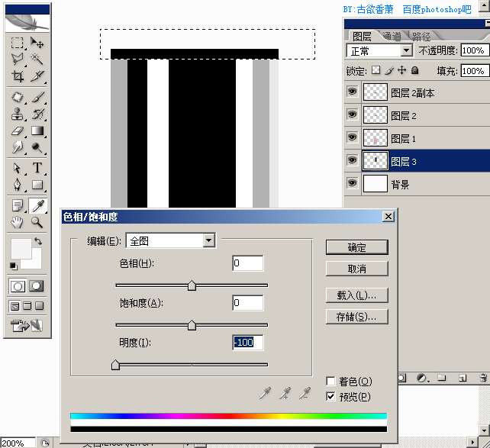This screenshot has width=490, height=448.
Task: Select the Magic Wand tool
Action: (37, 59)
